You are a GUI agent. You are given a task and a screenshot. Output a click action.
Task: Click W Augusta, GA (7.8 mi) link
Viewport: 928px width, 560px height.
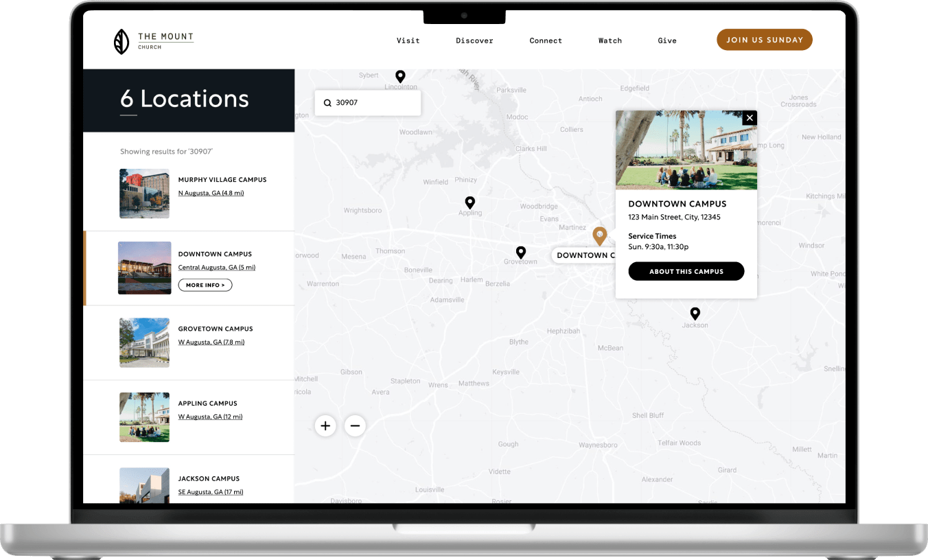[x=211, y=342]
